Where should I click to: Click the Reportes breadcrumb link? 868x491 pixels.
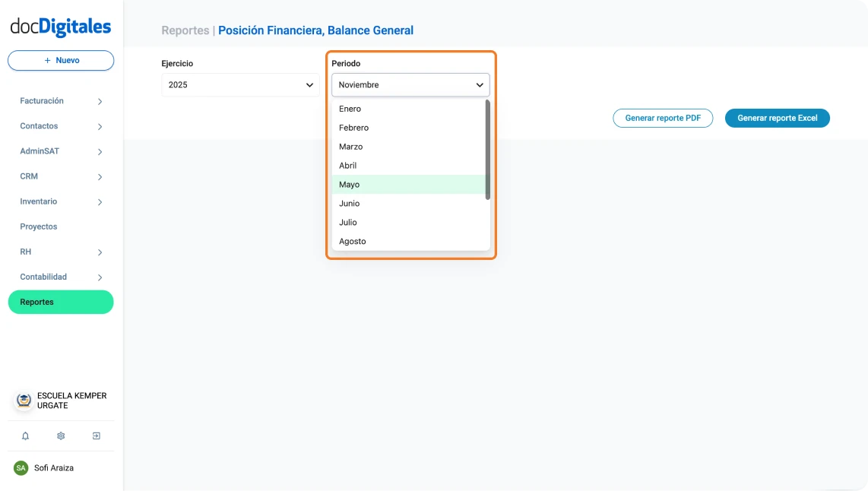(x=185, y=31)
